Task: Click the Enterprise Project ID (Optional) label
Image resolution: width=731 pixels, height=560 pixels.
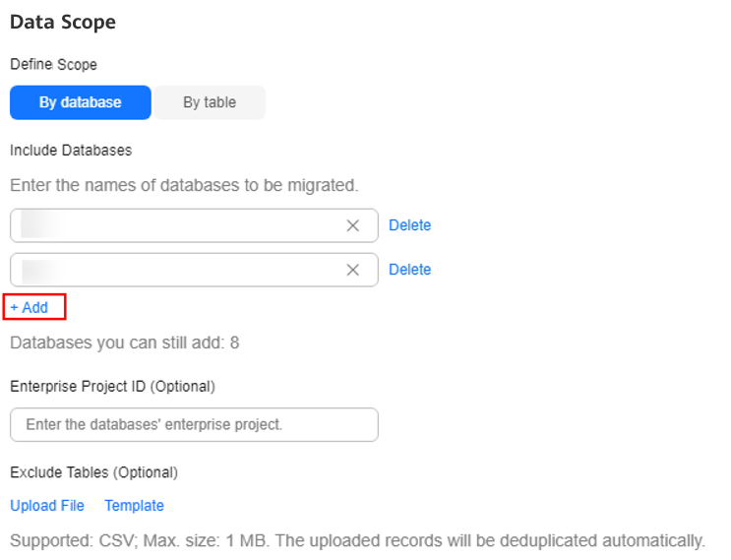Action: coord(112,387)
